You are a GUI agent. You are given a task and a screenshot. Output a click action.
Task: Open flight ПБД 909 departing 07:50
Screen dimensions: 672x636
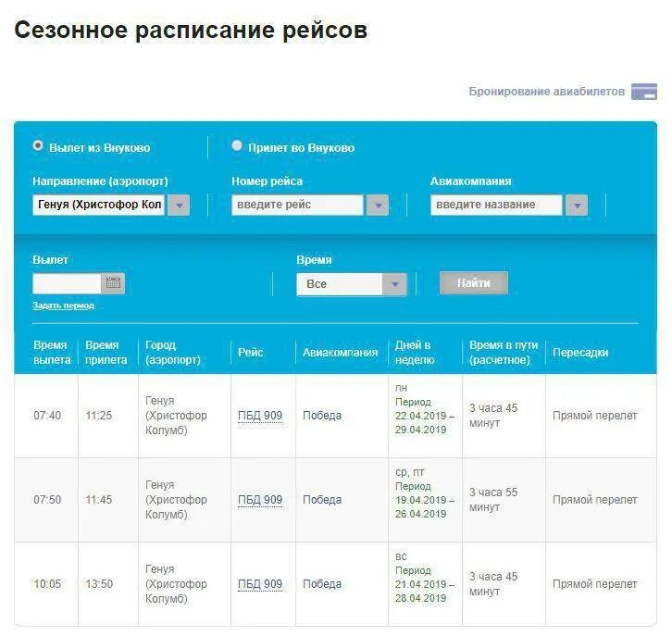point(260,500)
